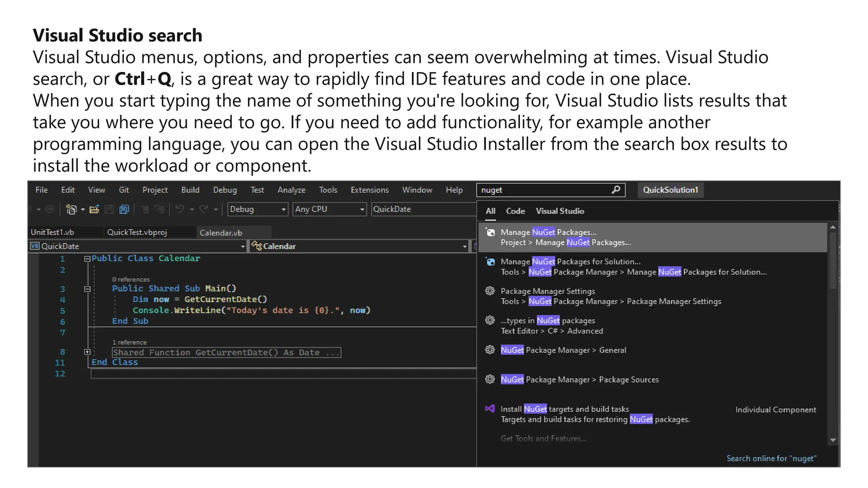Click the NuGet Package Manager > General text
The width and height of the screenshot is (868, 488).
tap(563, 350)
